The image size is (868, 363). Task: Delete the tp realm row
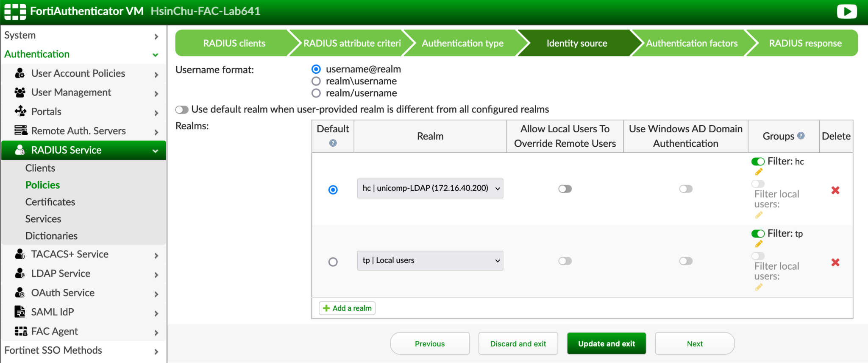835,262
